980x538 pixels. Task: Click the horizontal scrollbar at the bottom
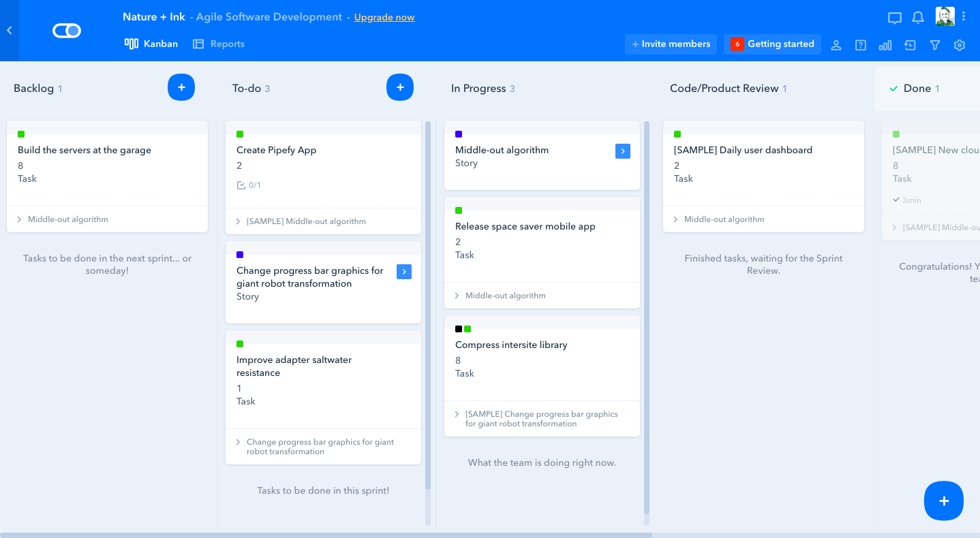[x=326, y=535]
